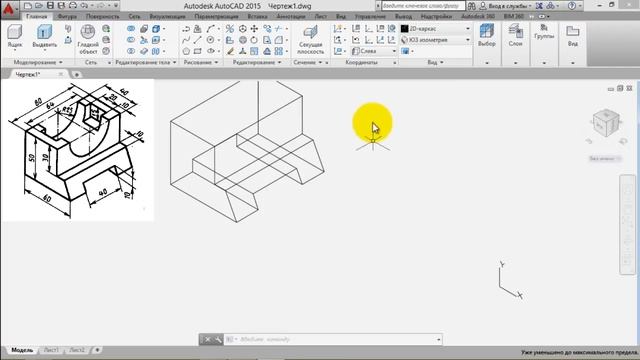The height and width of the screenshot is (360, 640).
Task: Click the Гладкий объект mesh tool
Action: point(88,39)
